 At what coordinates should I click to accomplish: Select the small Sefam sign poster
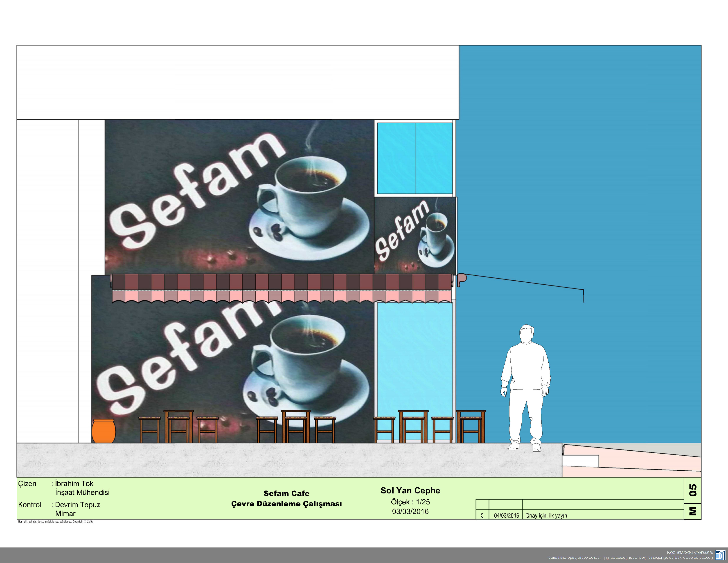[415, 236]
